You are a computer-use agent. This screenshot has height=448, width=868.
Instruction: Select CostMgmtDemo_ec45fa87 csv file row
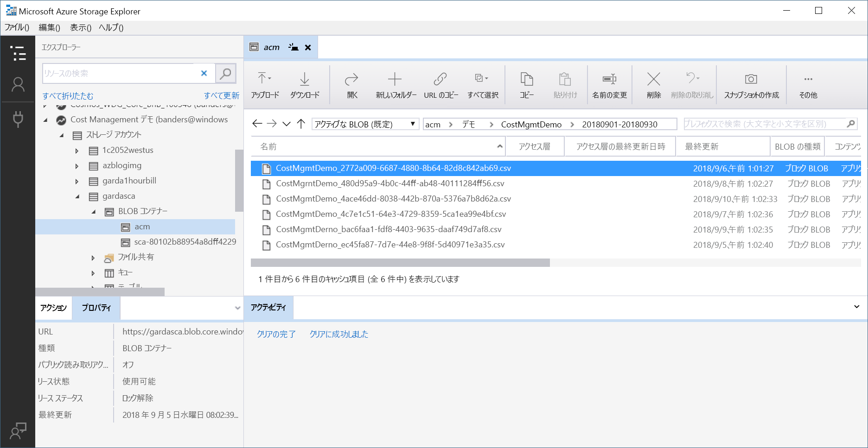point(555,245)
